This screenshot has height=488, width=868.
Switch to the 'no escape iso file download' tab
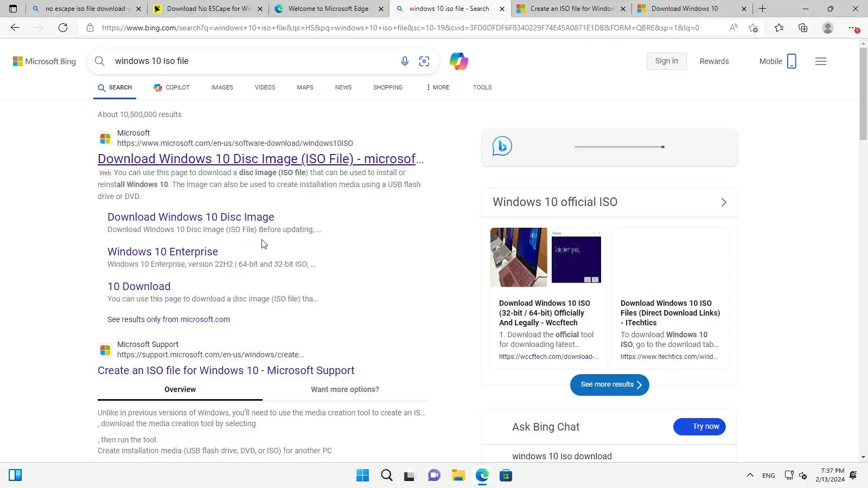(x=86, y=9)
